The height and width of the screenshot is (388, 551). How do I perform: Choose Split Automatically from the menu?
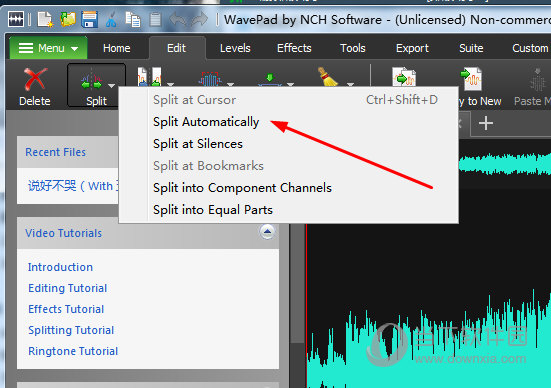[x=289, y=122]
